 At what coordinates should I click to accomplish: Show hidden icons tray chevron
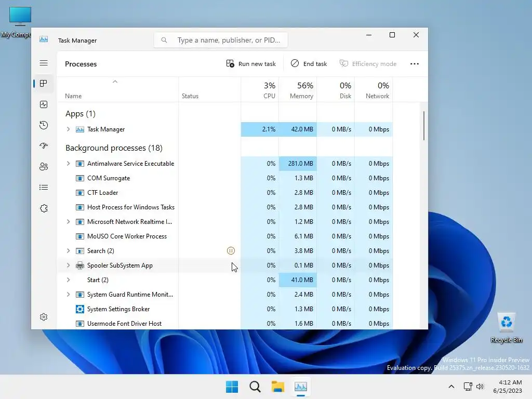pos(451,387)
